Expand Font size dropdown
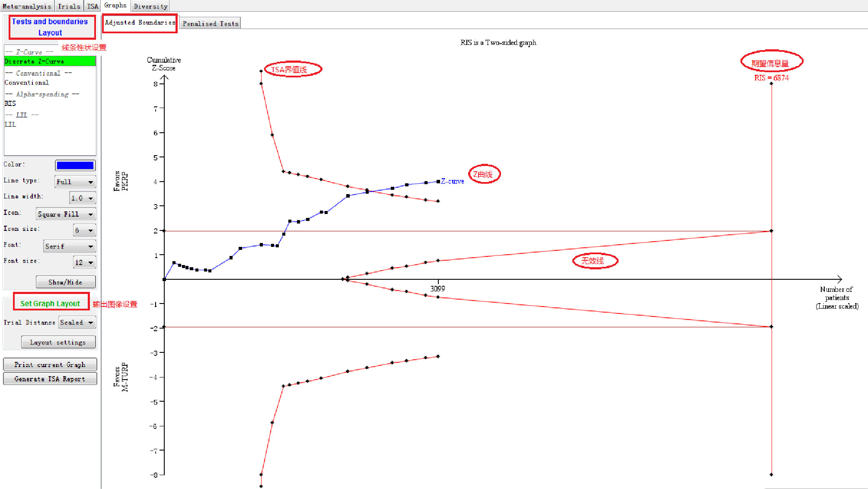 point(84,262)
